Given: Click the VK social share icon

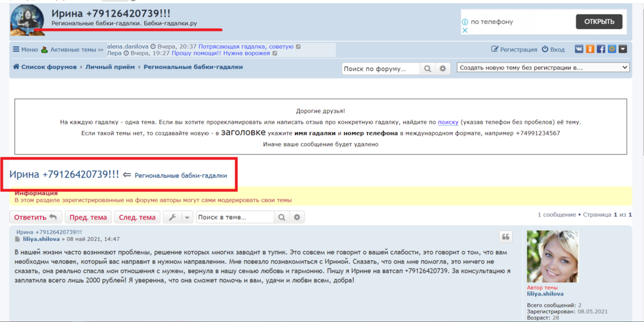Looking at the screenshot, I should pyautogui.click(x=579, y=49).
